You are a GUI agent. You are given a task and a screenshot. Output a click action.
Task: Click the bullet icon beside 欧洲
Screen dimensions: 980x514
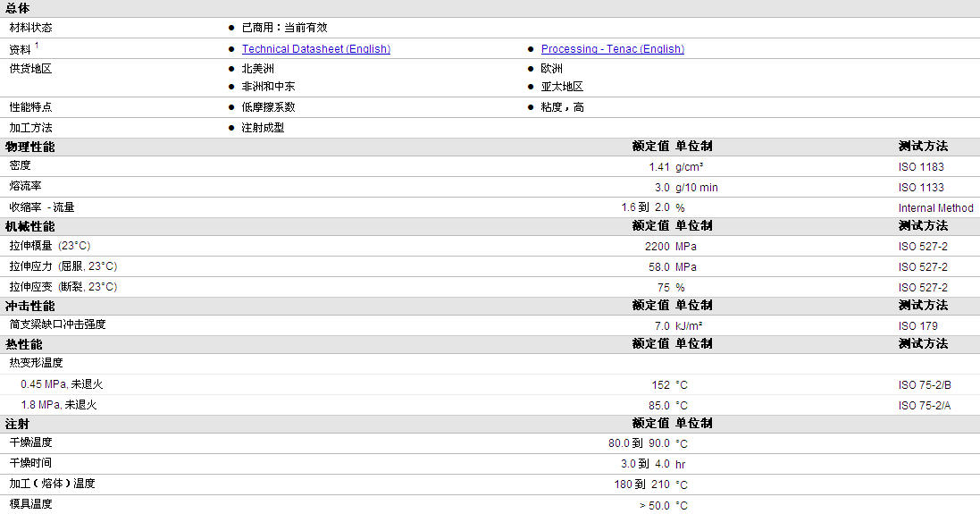pos(531,69)
